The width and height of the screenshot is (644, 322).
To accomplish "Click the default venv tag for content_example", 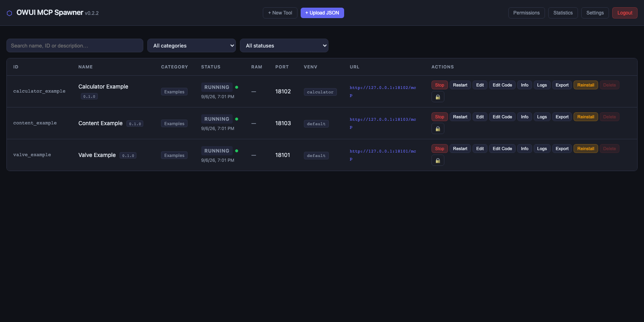I will pos(316,124).
